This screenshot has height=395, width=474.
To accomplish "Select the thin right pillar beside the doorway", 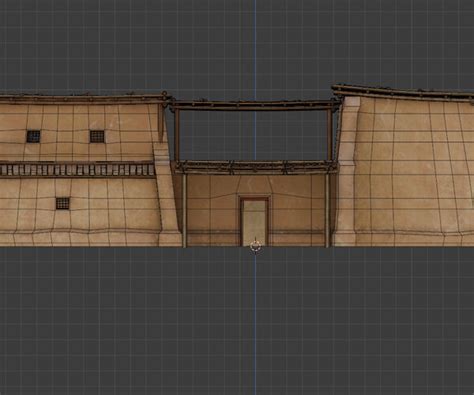I will click(327, 210).
